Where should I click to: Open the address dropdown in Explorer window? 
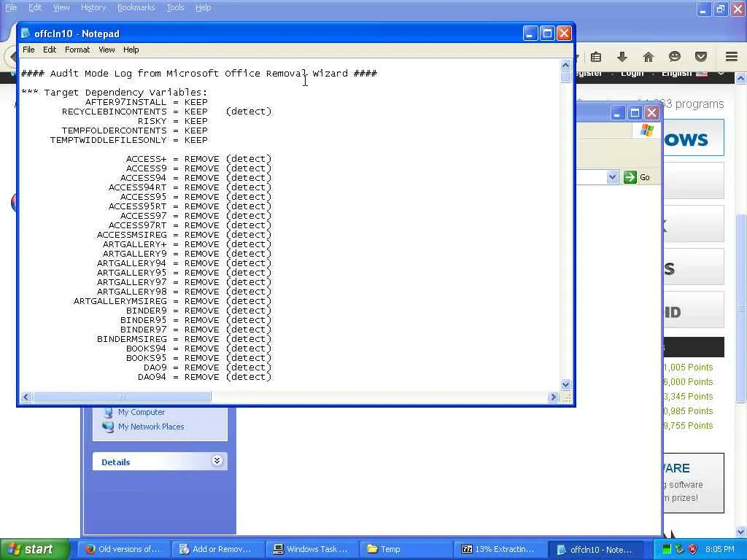[612, 177]
